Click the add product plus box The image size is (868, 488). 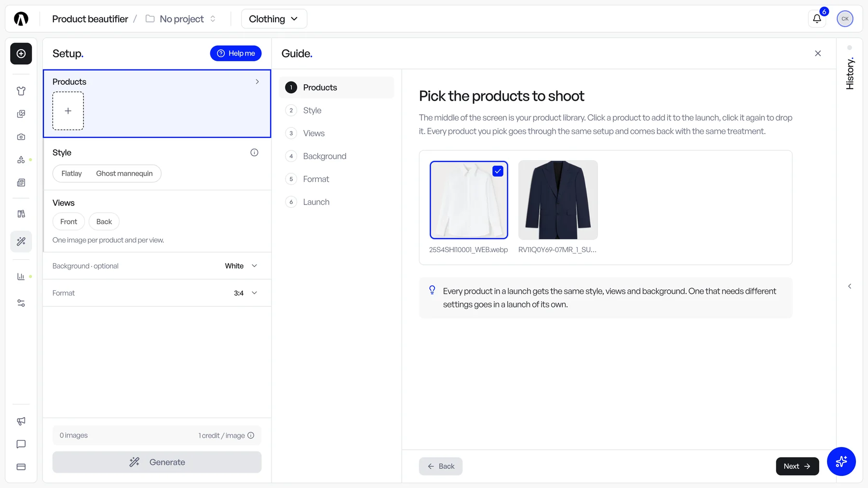coord(68,111)
